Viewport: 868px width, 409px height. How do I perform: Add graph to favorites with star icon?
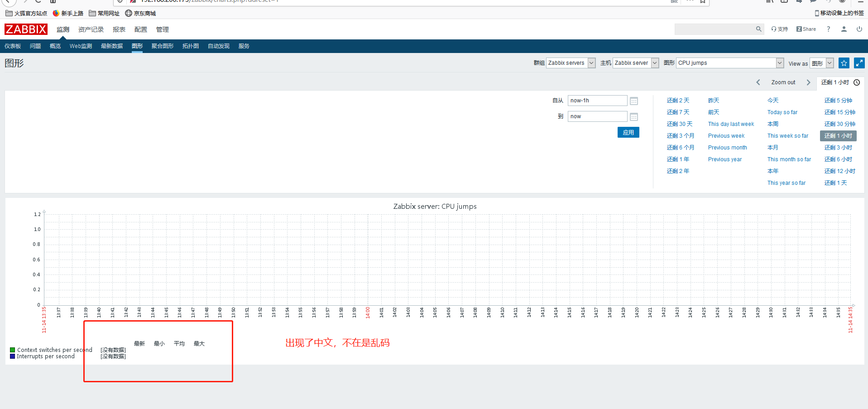coord(844,63)
